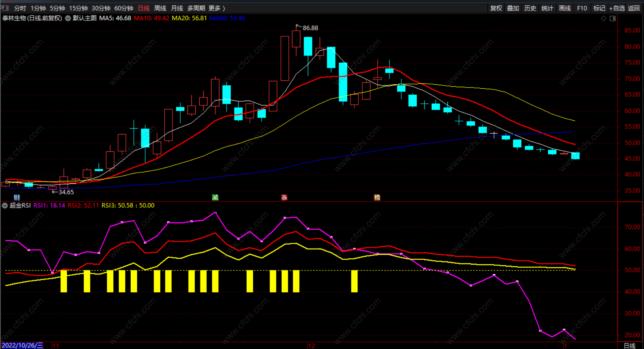Click the 复权 button

(x=496, y=8)
